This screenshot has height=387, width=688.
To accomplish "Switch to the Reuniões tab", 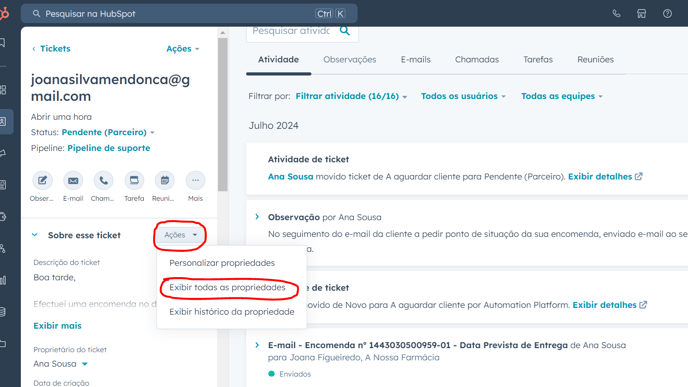I will pyautogui.click(x=595, y=60).
